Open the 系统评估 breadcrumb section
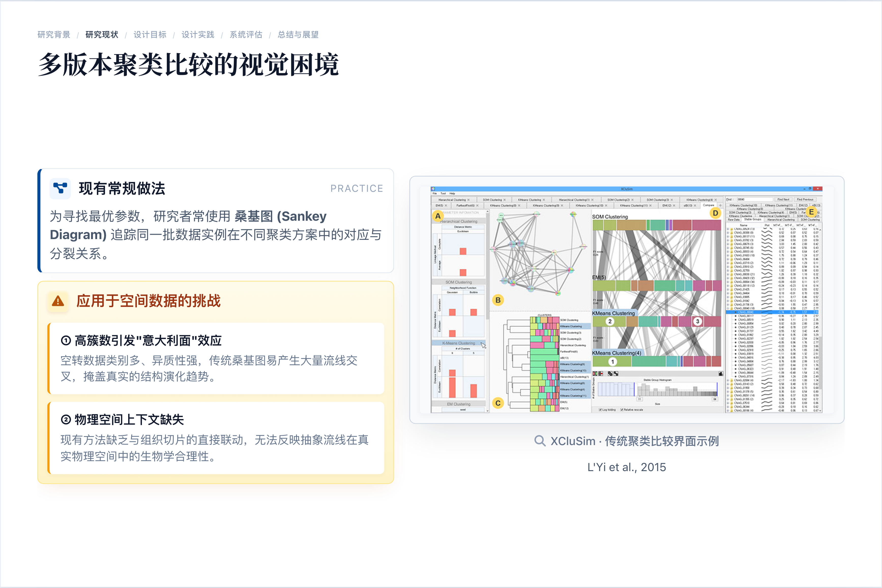Screen dimensions: 882x588 [x=246, y=35]
